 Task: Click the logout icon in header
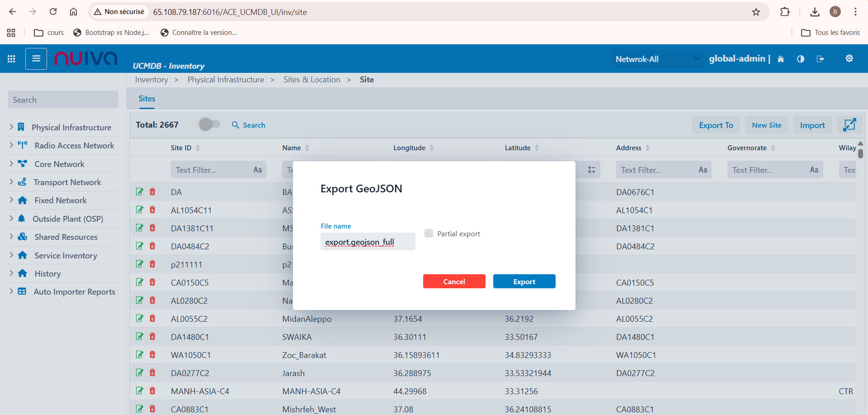coord(820,59)
